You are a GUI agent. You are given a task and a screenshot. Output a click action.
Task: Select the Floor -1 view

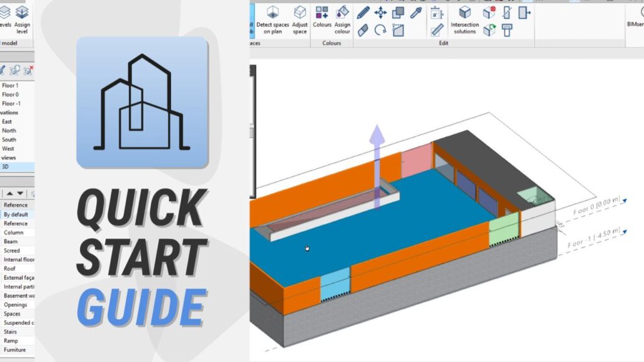point(11,104)
